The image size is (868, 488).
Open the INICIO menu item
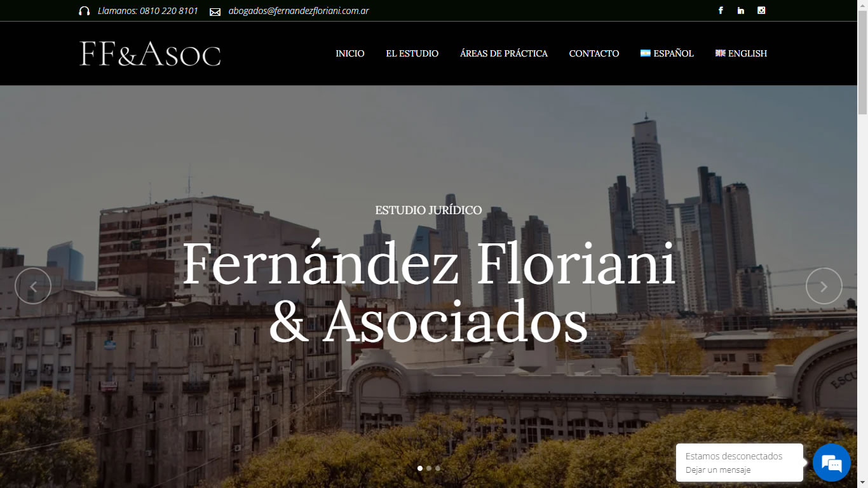click(350, 53)
